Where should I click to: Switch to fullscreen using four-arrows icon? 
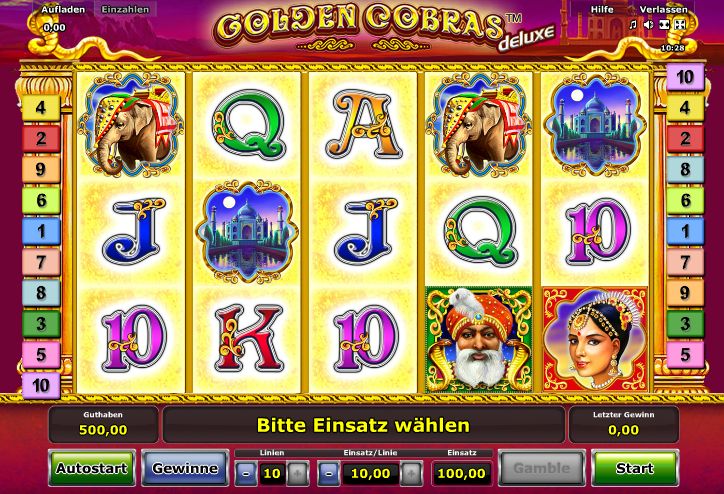[x=680, y=24]
